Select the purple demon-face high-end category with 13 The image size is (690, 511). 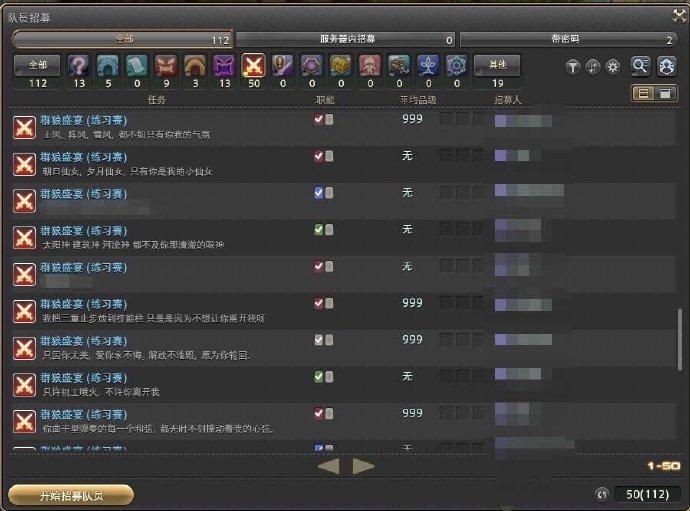(x=224, y=66)
